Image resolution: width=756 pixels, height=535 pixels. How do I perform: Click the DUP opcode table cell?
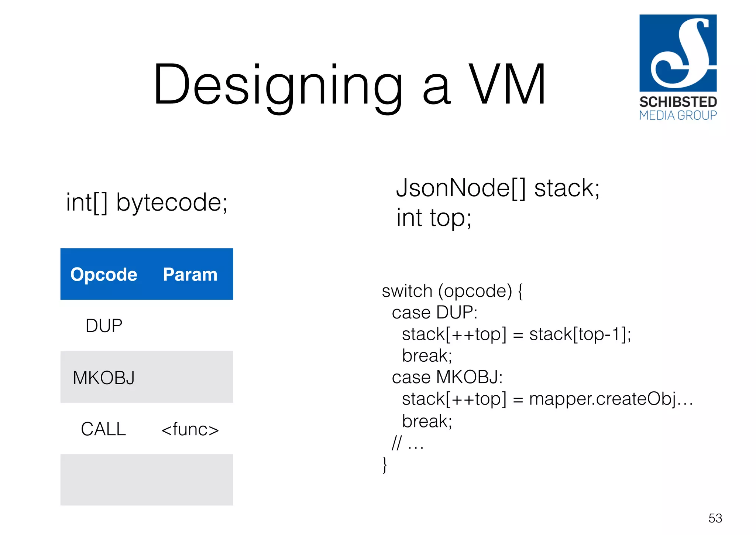point(104,326)
